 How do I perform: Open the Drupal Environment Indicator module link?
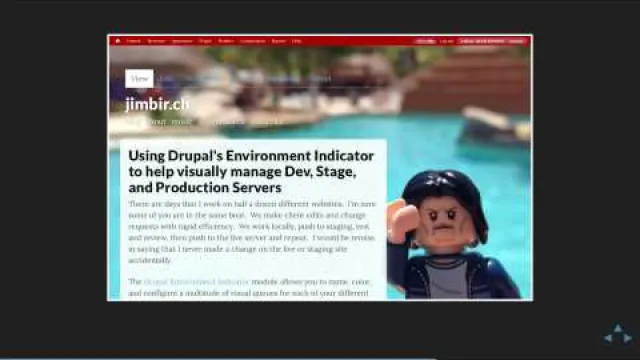[x=196, y=282]
